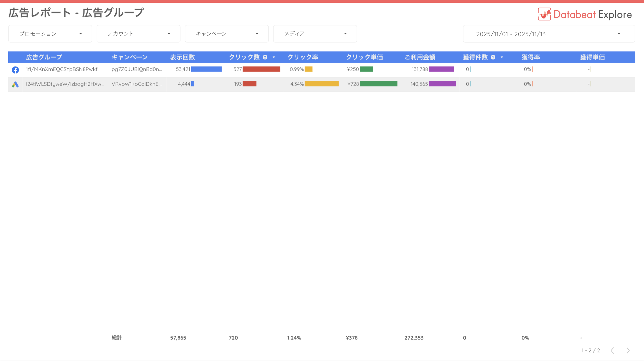This screenshot has height=361, width=644.
Task: Click the Databeat Explore logo
Action: (x=584, y=14)
